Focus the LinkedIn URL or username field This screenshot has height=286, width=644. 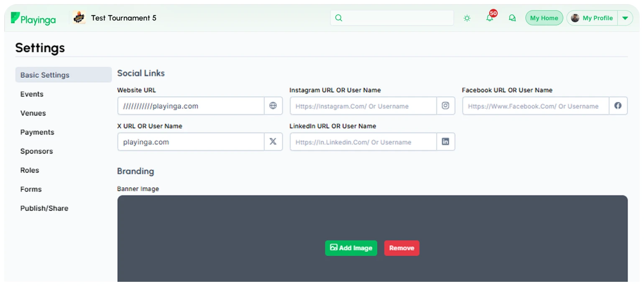pyautogui.click(x=363, y=142)
